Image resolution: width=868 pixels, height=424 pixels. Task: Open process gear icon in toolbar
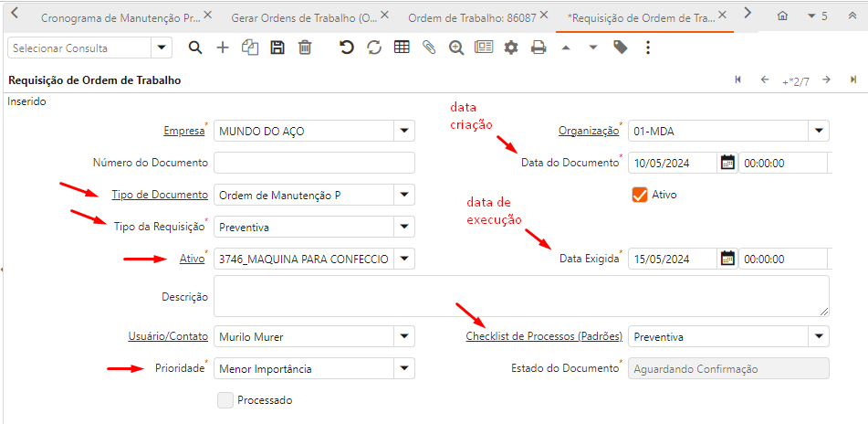click(x=510, y=48)
